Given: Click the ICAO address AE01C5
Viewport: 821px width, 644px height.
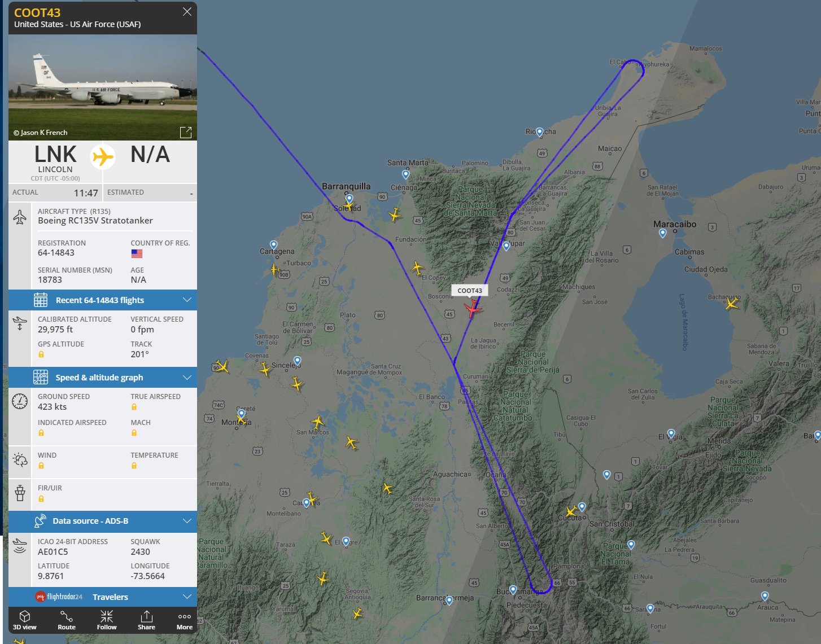Looking at the screenshot, I should point(53,551).
